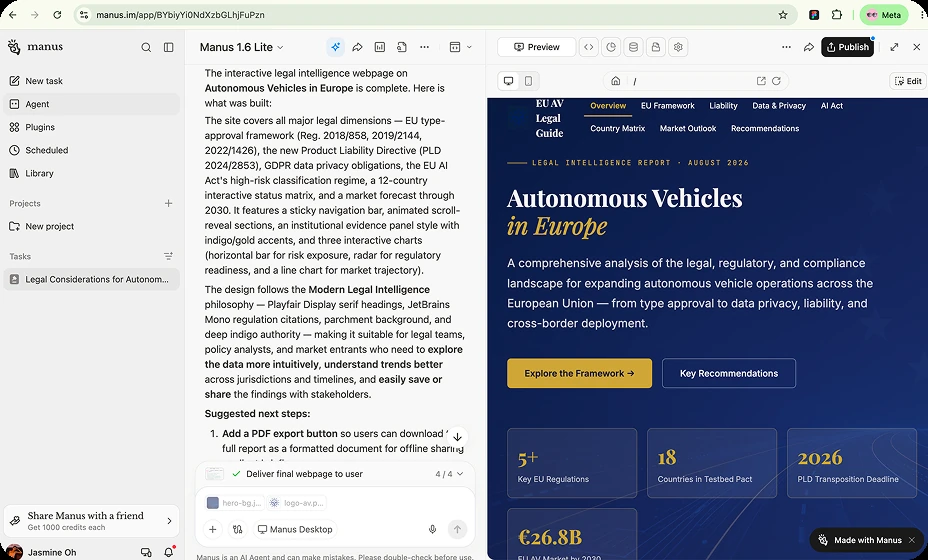The width and height of the screenshot is (928, 560).
Task: Jump to bottom with the down arrow button
Action: (457, 437)
